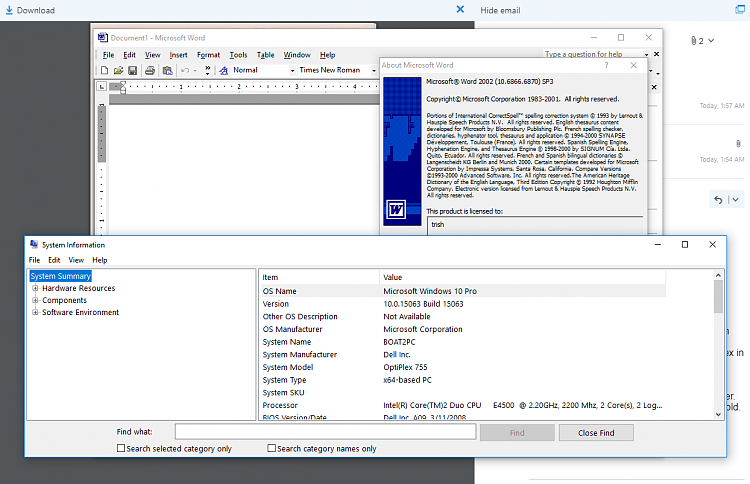Open the Table menu in Word

(265, 55)
